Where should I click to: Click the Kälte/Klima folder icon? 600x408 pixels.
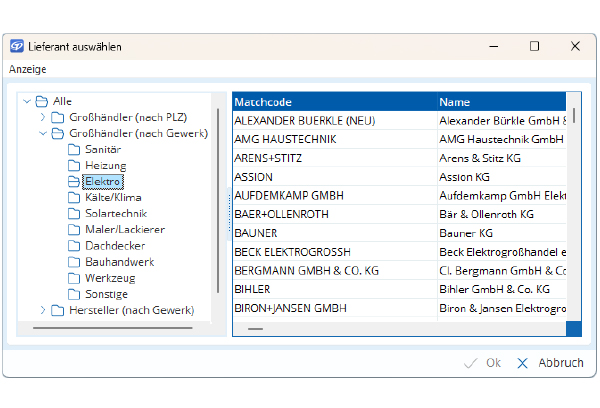pos(74,197)
